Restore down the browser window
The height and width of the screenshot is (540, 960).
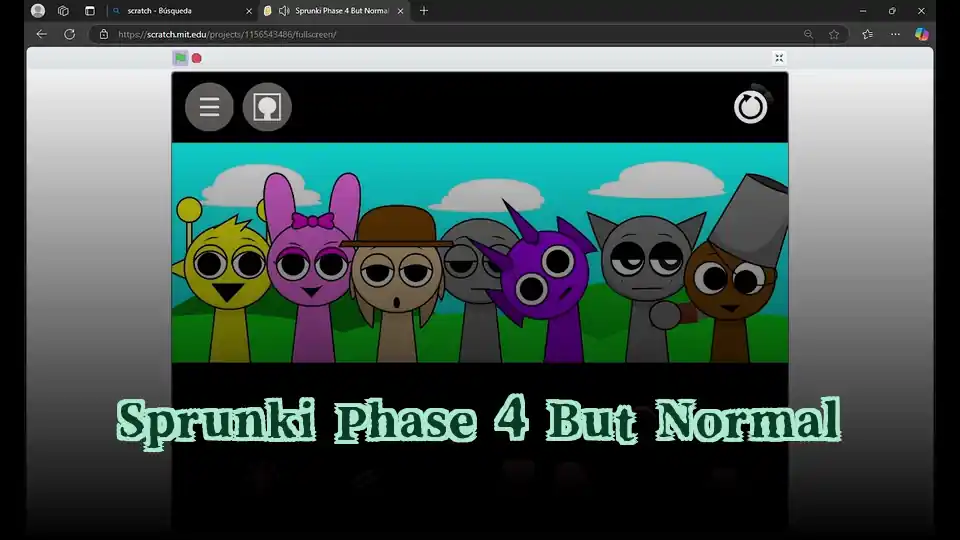coord(892,11)
